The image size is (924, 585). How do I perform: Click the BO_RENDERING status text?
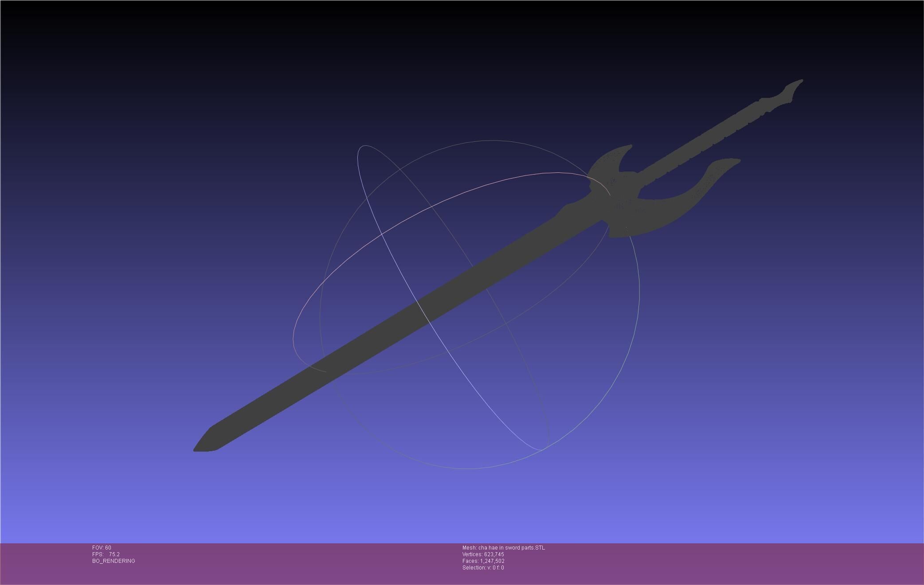click(x=114, y=561)
